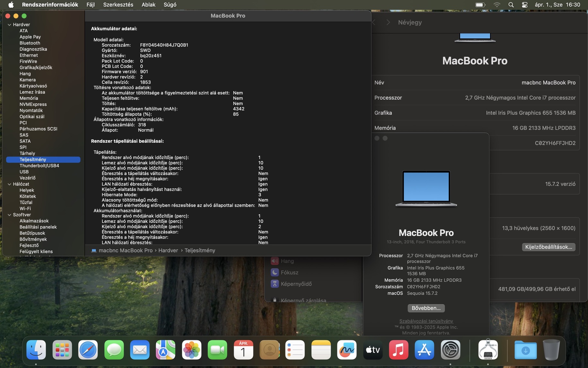Select Thunderbolt/USB4 in the sidebar
This screenshot has height=368, width=588.
[39, 166]
